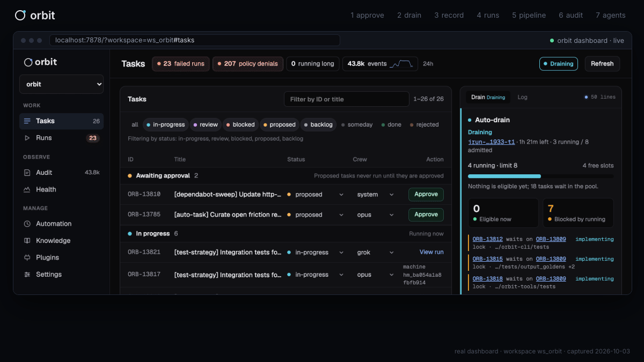Switch to the Drain tab
Image resolution: width=644 pixels, height=362 pixels.
click(x=488, y=97)
